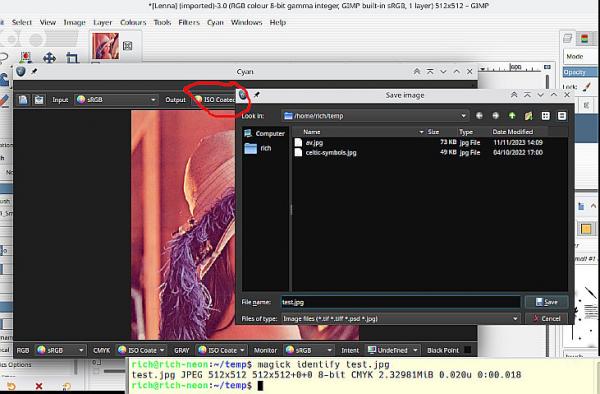Click the open image icon in Cyan toolbar
Viewport: 600px width, 394px height.
pos(23,100)
